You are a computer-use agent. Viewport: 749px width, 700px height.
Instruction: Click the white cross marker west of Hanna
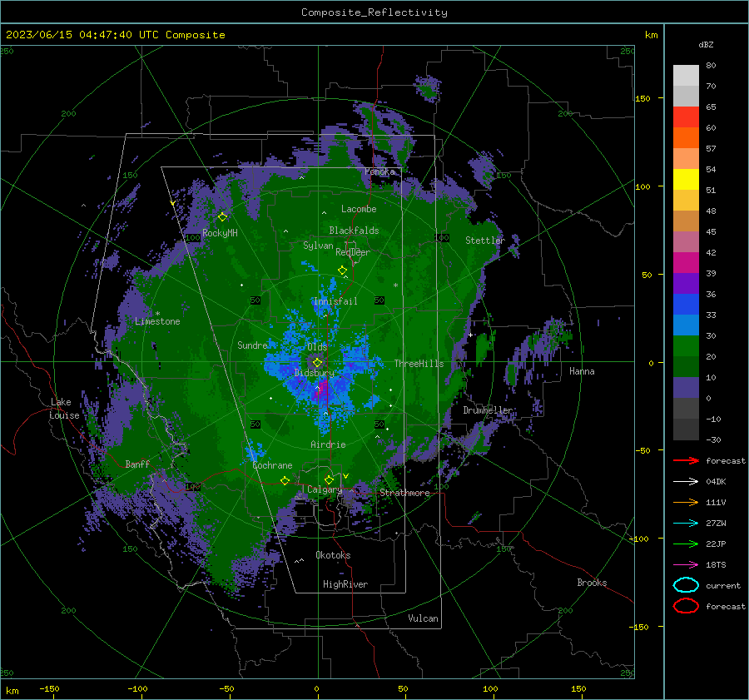coord(470,335)
